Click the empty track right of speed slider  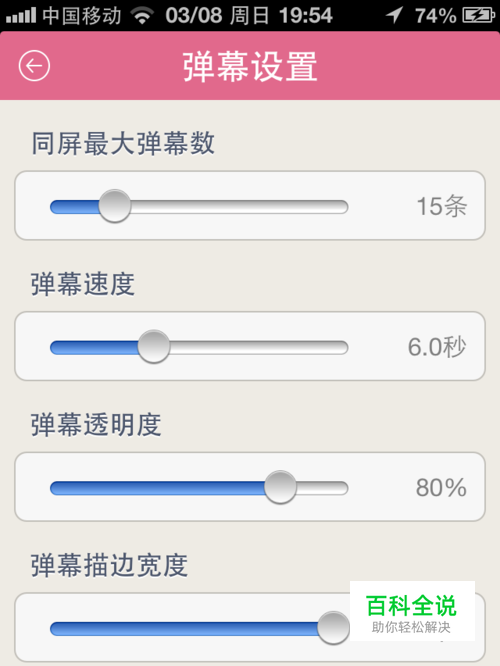pyautogui.click(x=259, y=347)
